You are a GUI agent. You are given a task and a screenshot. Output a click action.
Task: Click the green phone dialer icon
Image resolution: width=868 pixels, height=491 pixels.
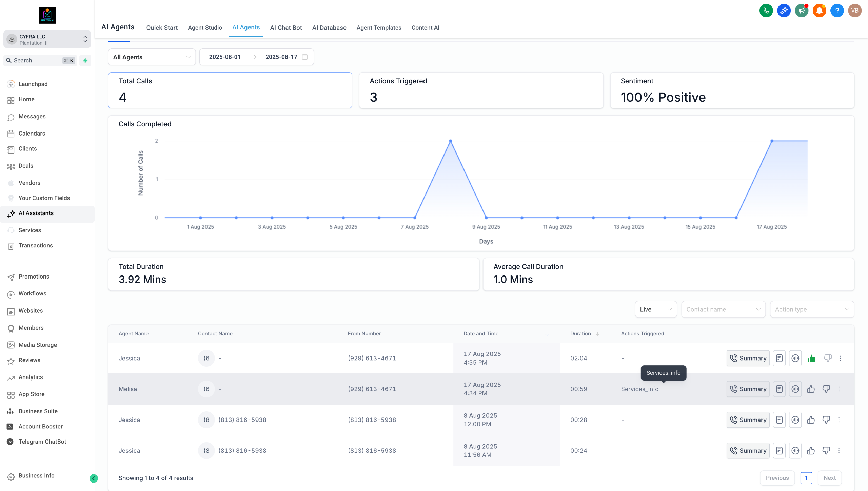[x=766, y=11]
